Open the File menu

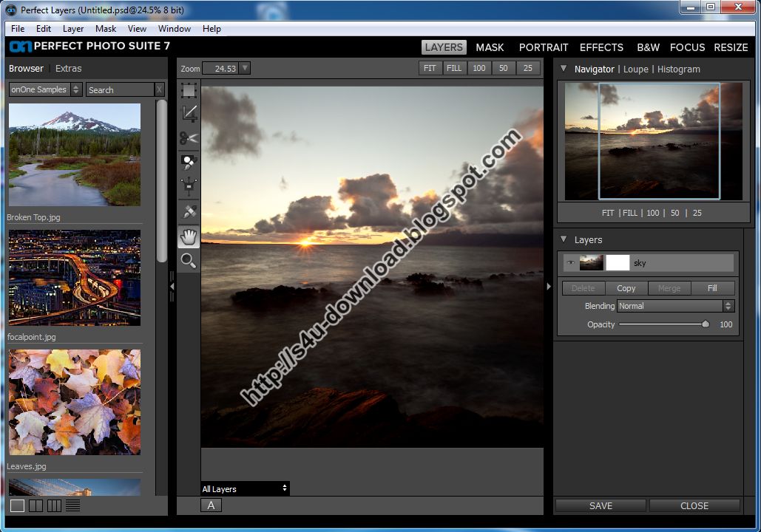pos(18,29)
